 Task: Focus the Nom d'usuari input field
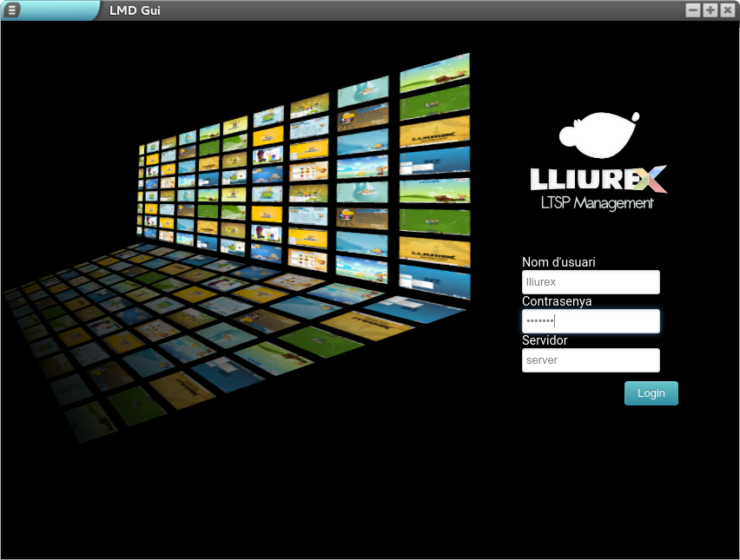[x=591, y=282]
